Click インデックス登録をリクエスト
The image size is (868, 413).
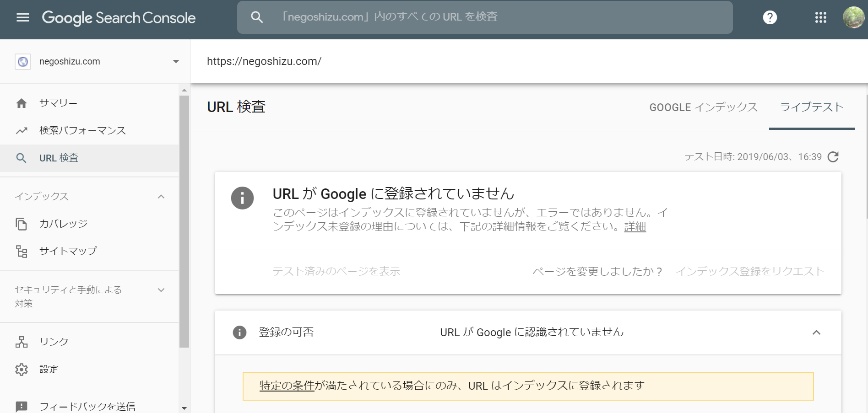tap(750, 272)
